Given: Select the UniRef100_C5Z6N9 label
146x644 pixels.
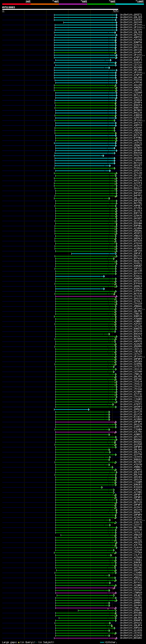Looking at the screenshot, I should (131, 93).
